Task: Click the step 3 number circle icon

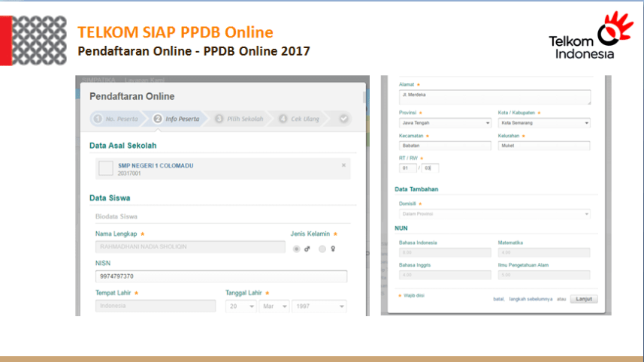Action: tap(219, 119)
